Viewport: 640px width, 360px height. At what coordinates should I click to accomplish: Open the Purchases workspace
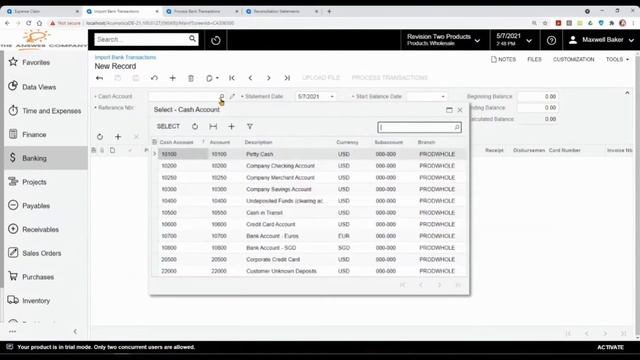tap(38, 277)
